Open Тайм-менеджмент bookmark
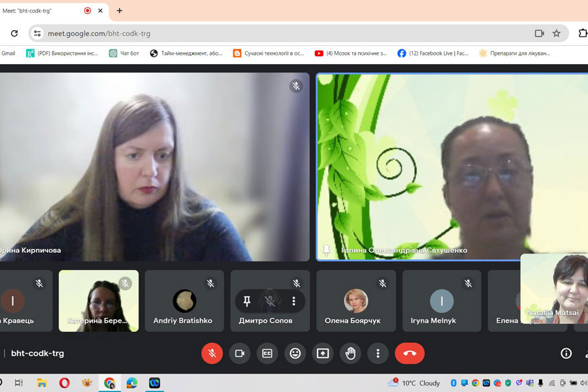588x392 pixels. pos(186,54)
